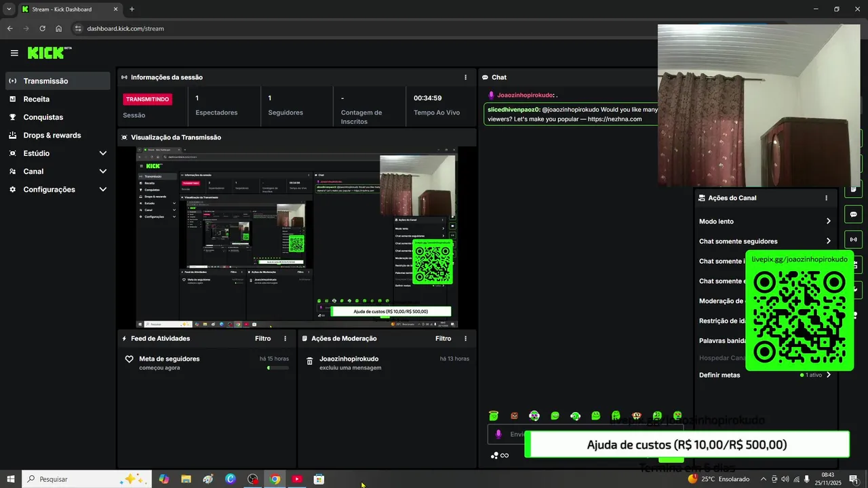This screenshot has height=488, width=868.
Task: Close the Stream - Kick Dashboard tab
Action: coord(116,9)
